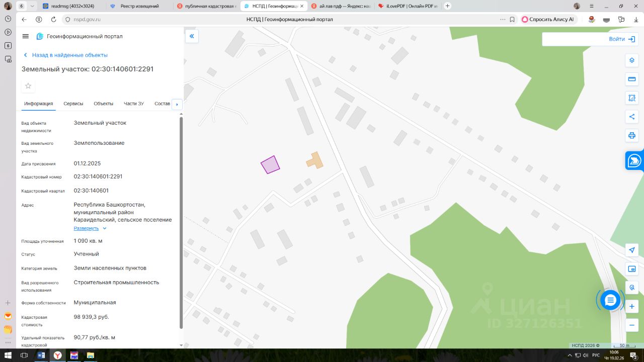Viewport: 644px width, 362px height.
Task: Show more tabs with the arrow button
Action: (x=177, y=104)
